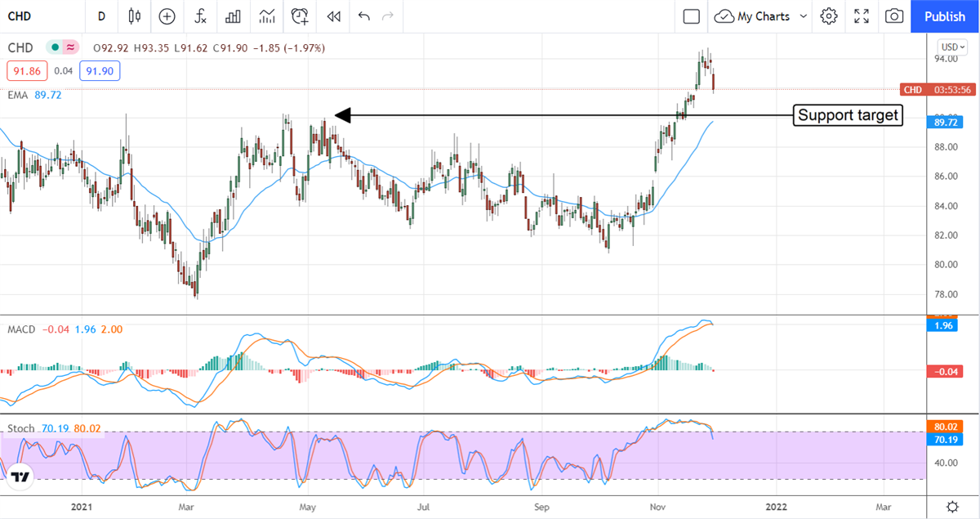The height and width of the screenshot is (519, 980).
Task: Click the Publish button
Action: pyautogui.click(x=945, y=16)
